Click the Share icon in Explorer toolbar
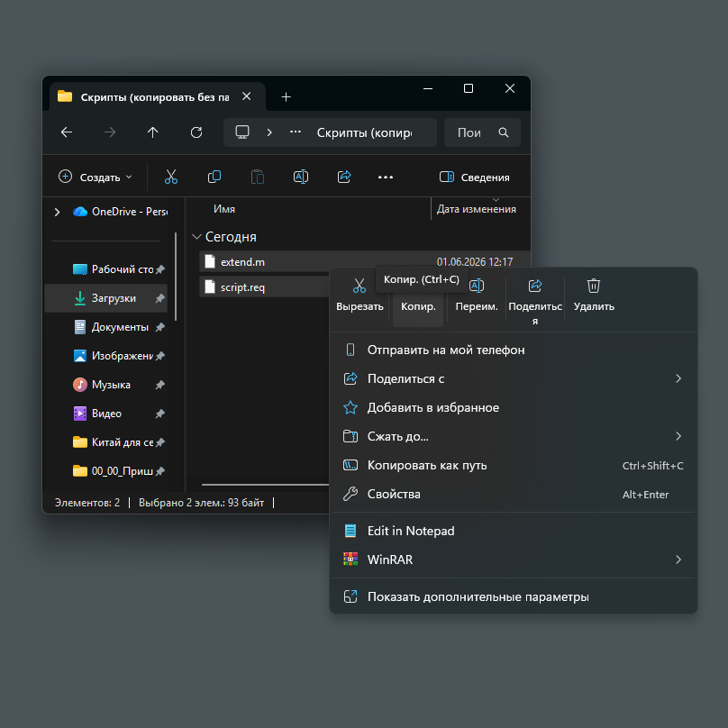 click(x=344, y=177)
